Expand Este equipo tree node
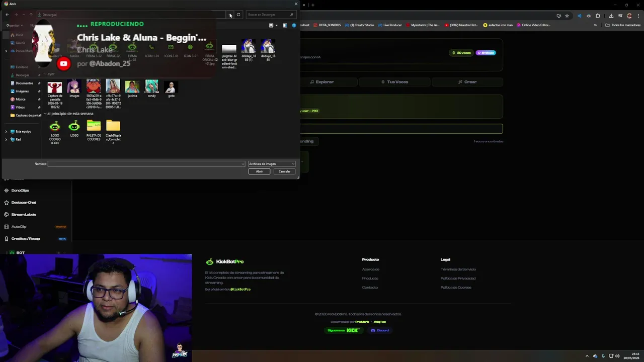This screenshot has height=362, width=644. point(6,131)
